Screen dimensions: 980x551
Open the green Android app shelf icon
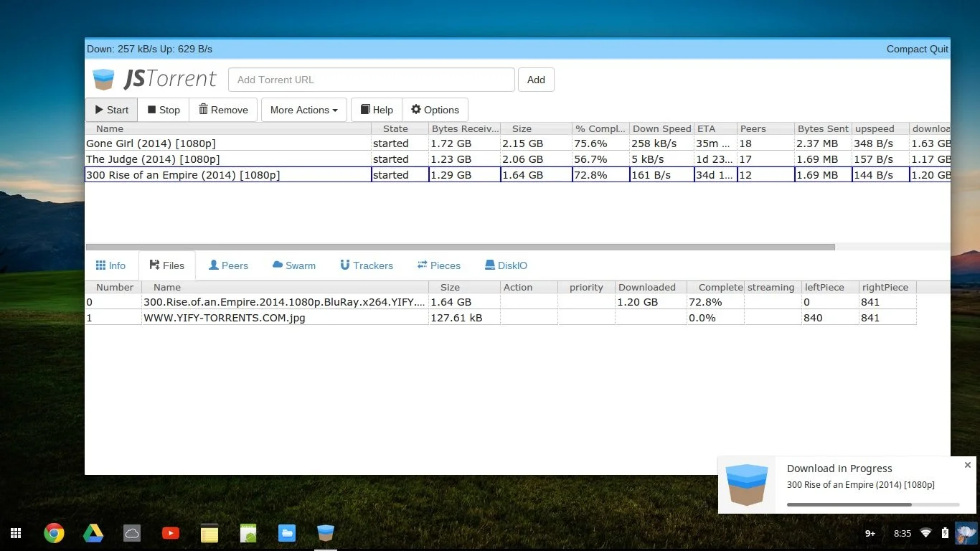pos(248,533)
